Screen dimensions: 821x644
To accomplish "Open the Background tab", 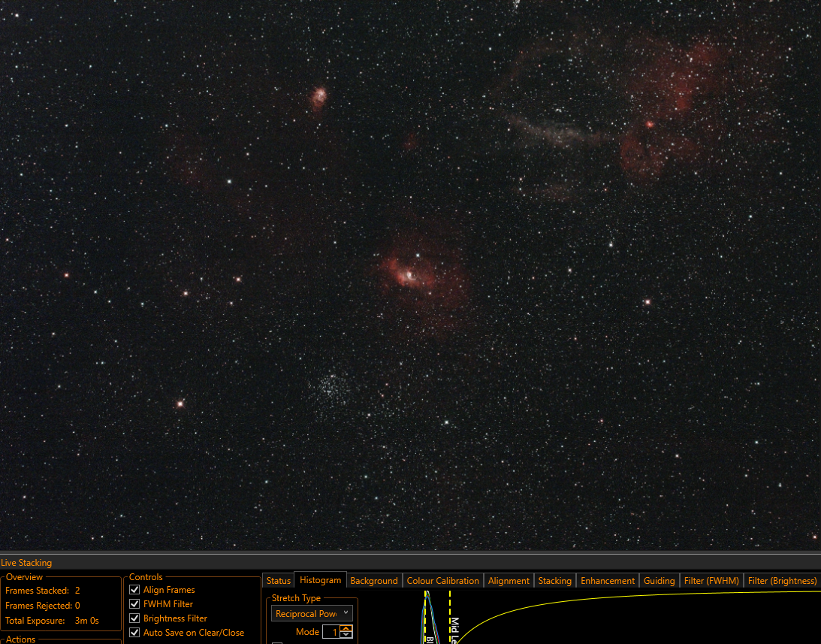I will (x=374, y=581).
